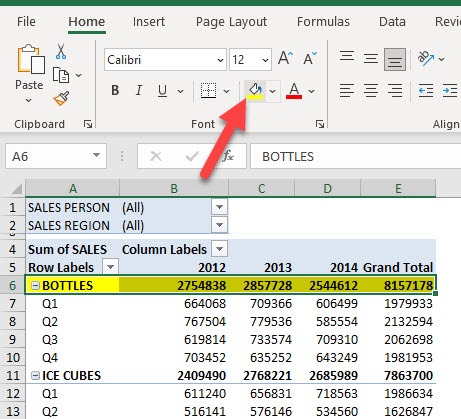Select the Format Painter brush

pyautogui.click(x=61, y=99)
